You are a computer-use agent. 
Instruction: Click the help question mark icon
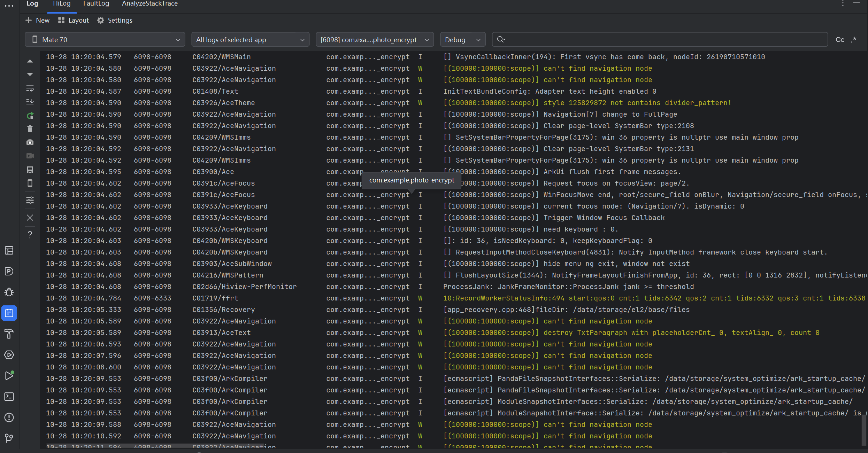[x=30, y=234]
